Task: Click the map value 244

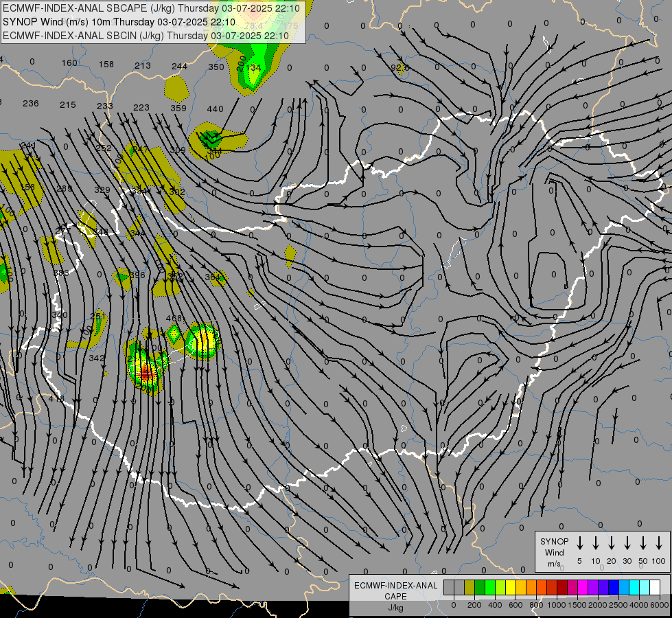Action: [180, 66]
